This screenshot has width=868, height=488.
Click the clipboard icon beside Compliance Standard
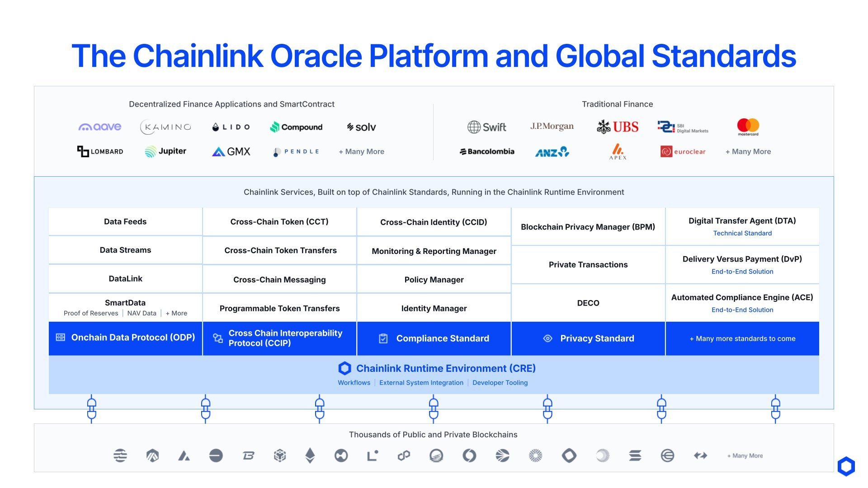point(383,338)
